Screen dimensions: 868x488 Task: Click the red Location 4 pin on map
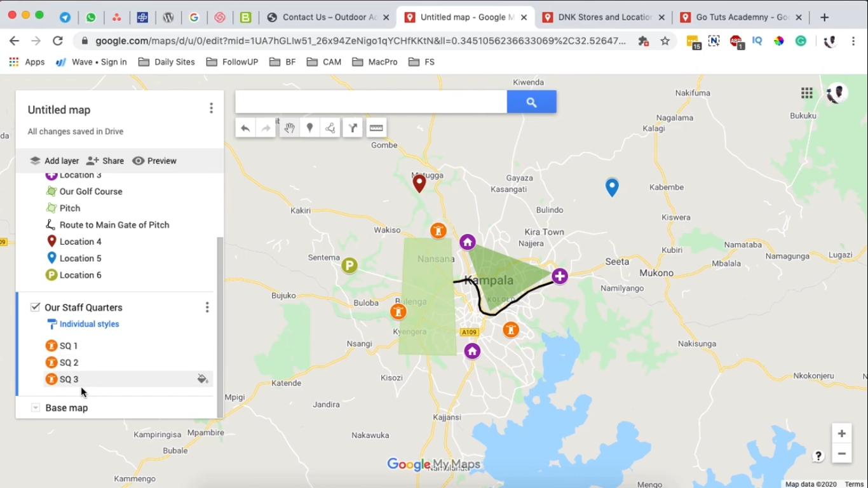coord(419,184)
